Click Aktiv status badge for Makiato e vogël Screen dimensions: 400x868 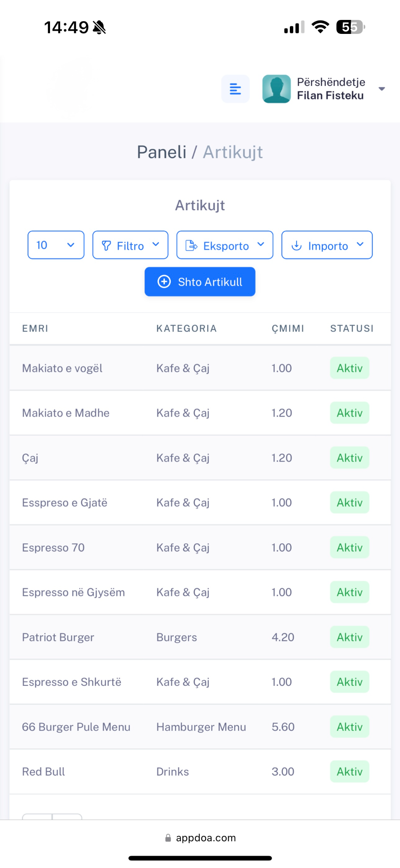coord(350,368)
